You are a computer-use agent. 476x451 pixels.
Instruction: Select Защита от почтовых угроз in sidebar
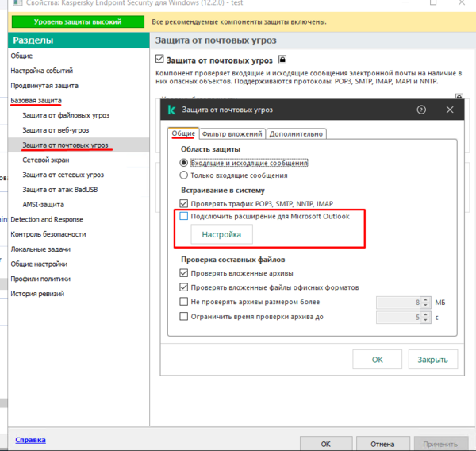[65, 145]
